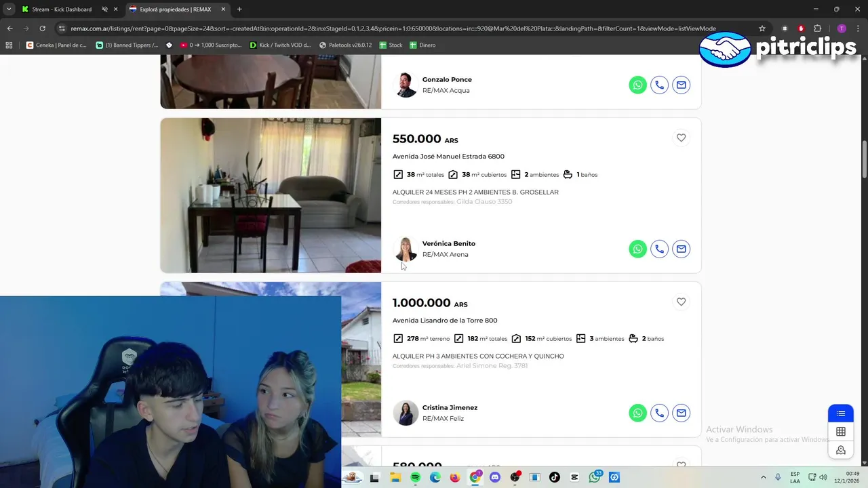
Task: Open Gonzalo Ponce agent profile name
Action: pyautogui.click(x=447, y=79)
